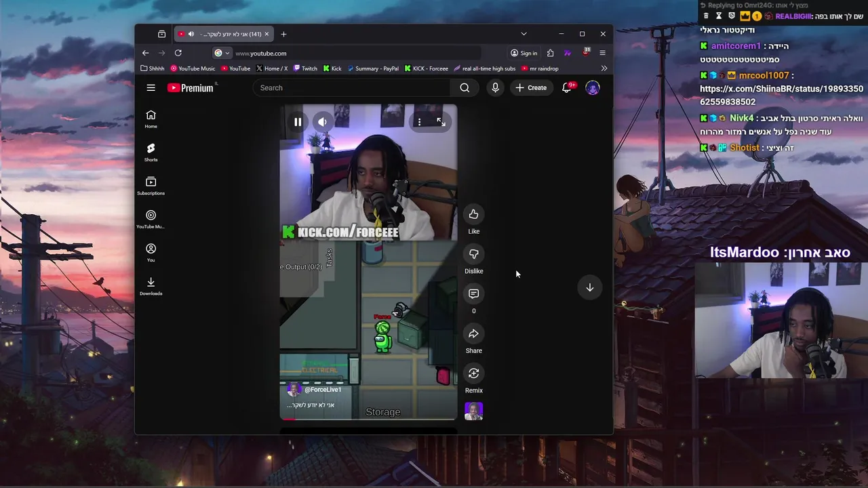This screenshot has width=868, height=488.
Task: Click the YouTube Search input field
Action: click(352, 87)
